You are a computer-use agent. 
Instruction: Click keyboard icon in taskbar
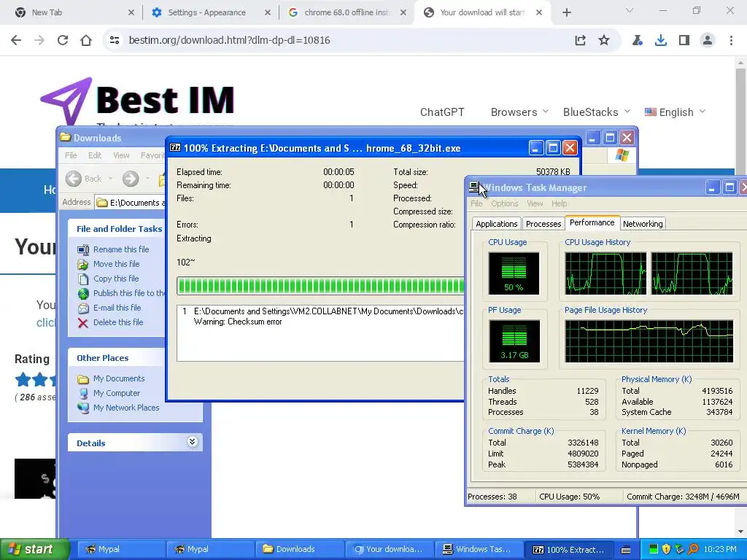click(x=626, y=550)
